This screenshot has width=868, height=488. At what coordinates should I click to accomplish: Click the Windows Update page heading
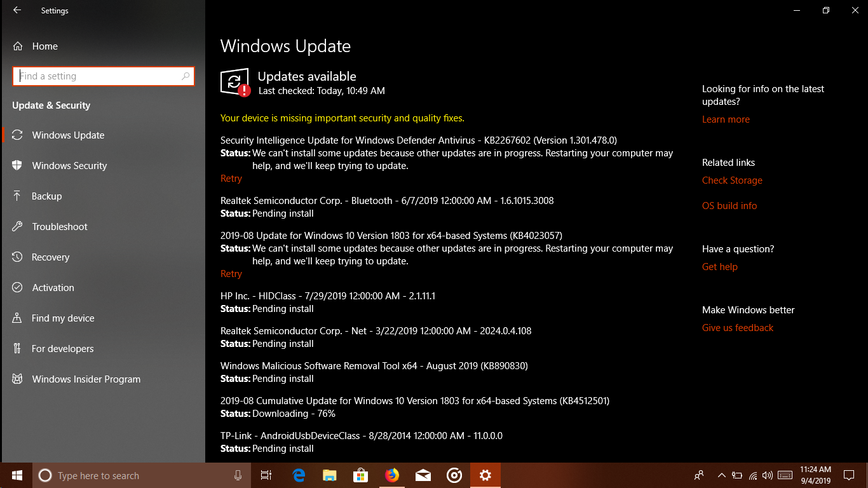[285, 46]
